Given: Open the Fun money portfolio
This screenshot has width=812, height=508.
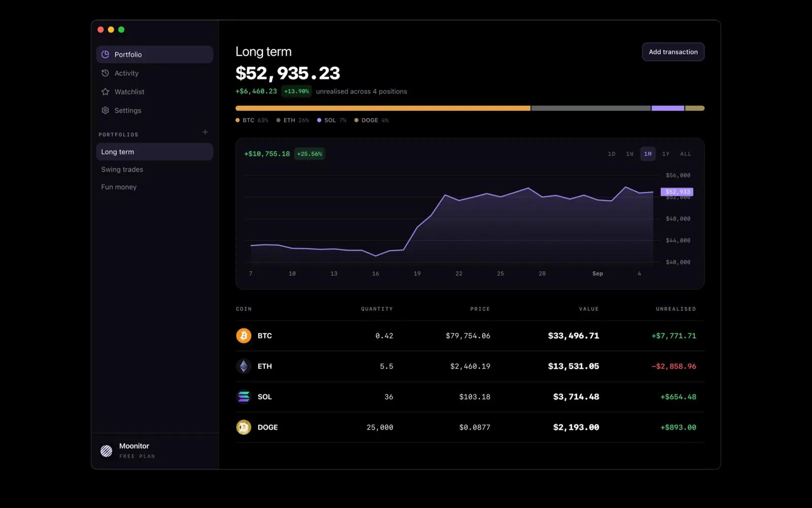Looking at the screenshot, I should point(154,187).
